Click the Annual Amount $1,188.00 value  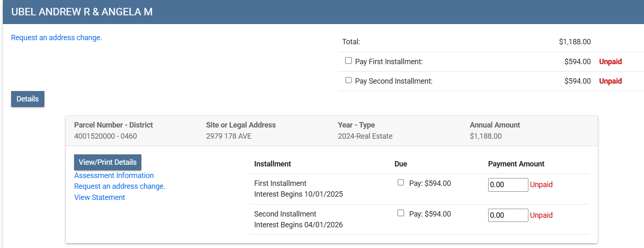click(485, 136)
